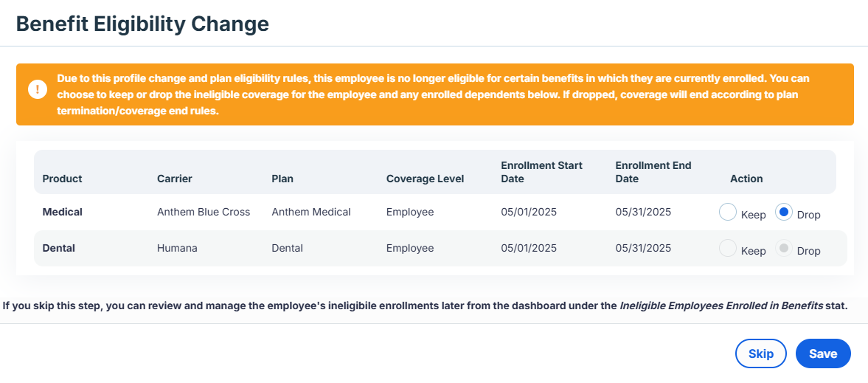
Task: Click the Product column header
Action: [62, 179]
